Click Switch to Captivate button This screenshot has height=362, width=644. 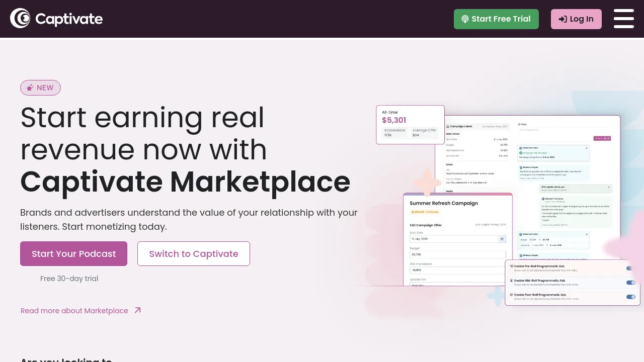point(194,254)
